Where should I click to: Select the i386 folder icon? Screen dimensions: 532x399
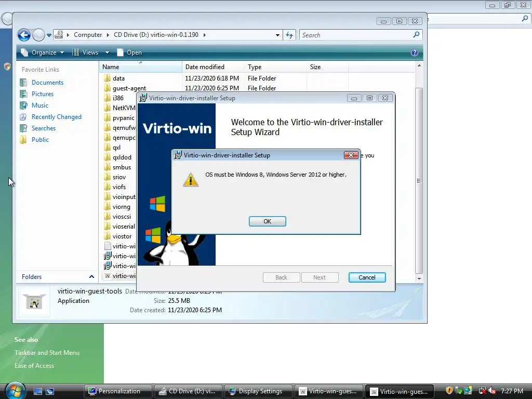point(107,98)
